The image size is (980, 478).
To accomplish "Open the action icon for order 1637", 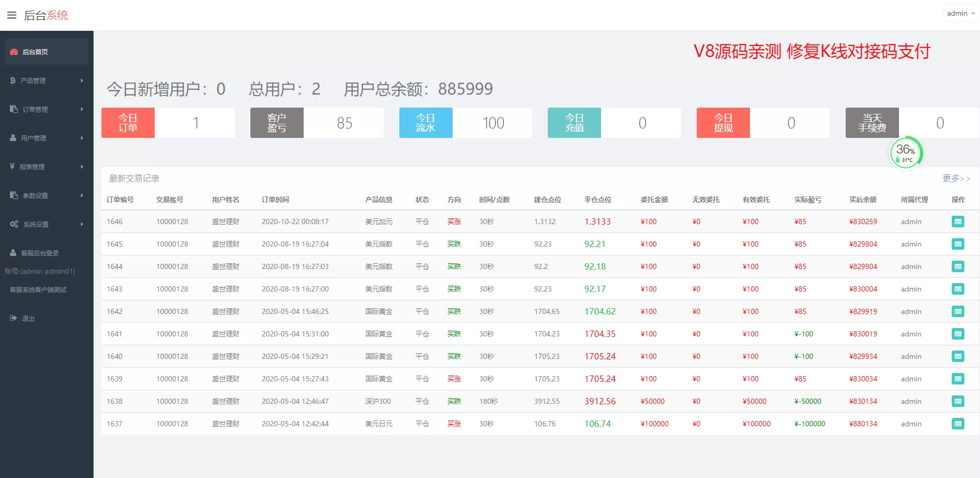I will (x=958, y=424).
